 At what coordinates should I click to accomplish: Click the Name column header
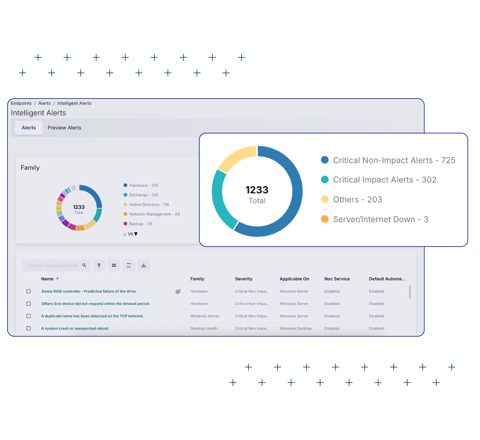click(x=47, y=279)
